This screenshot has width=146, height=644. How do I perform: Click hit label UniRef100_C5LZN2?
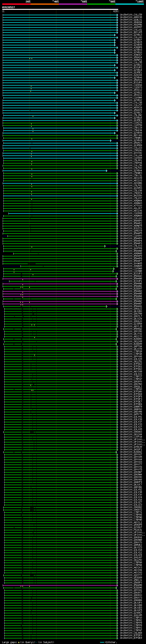pyautogui.click(x=131, y=115)
